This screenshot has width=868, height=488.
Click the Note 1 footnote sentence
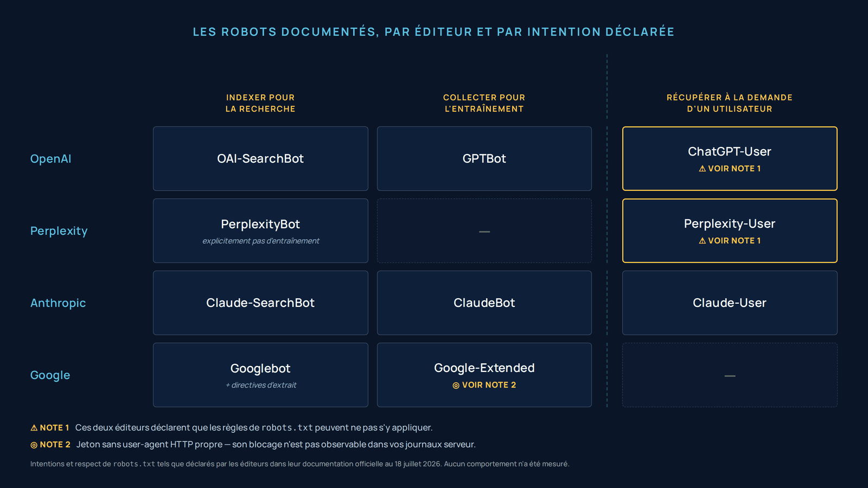pos(254,428)
